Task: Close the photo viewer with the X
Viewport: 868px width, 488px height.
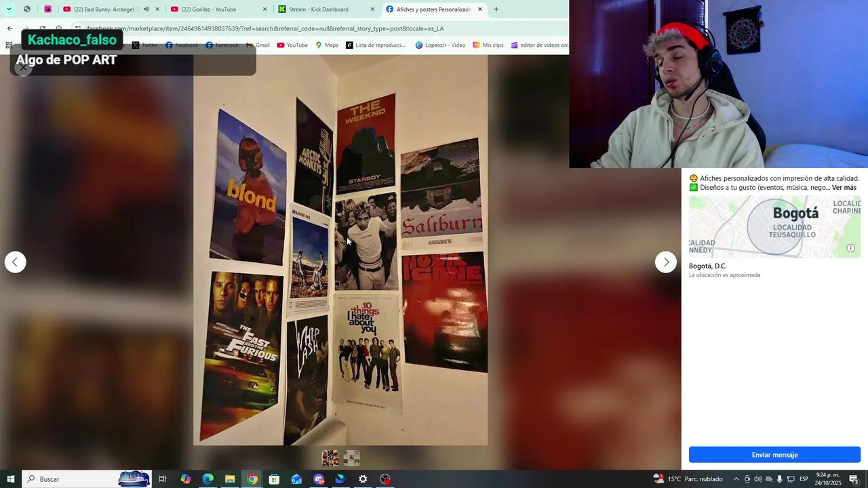Action: (23, 67)
